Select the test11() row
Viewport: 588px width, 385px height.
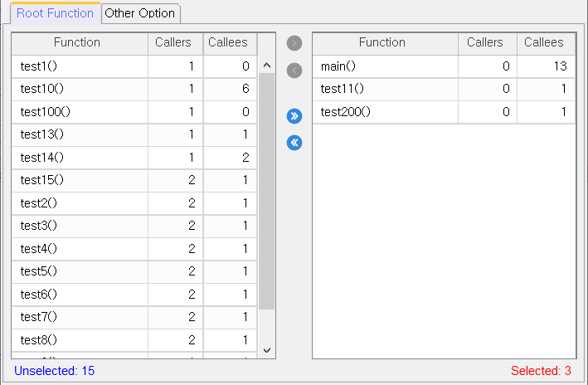point(444,90)
